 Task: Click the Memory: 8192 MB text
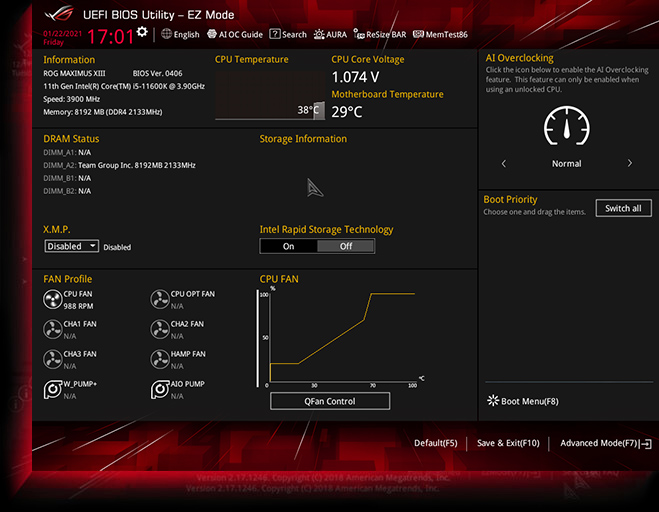point(103,112)
